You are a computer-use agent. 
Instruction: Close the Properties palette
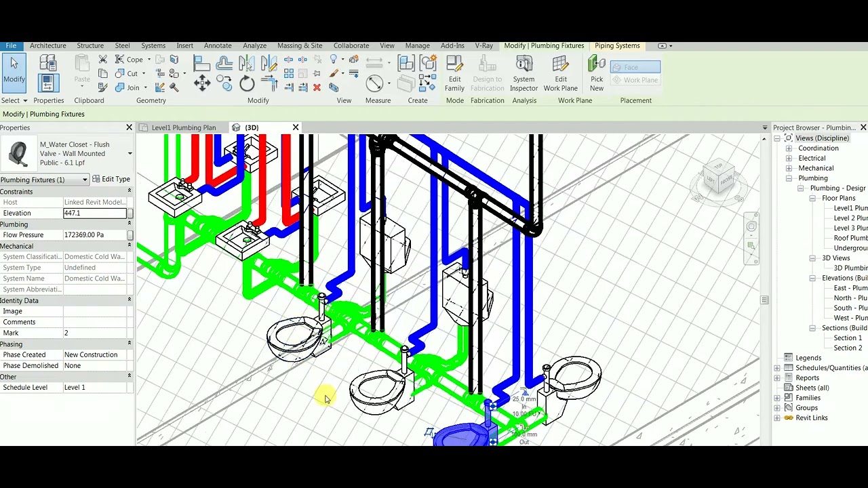[x=129, y=127]
